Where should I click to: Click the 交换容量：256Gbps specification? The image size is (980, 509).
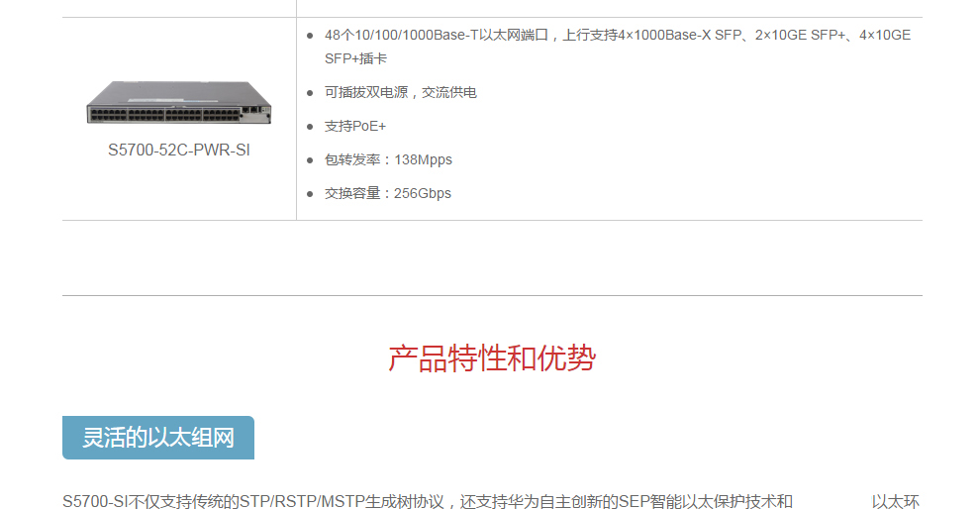click(x=387, y=194)
